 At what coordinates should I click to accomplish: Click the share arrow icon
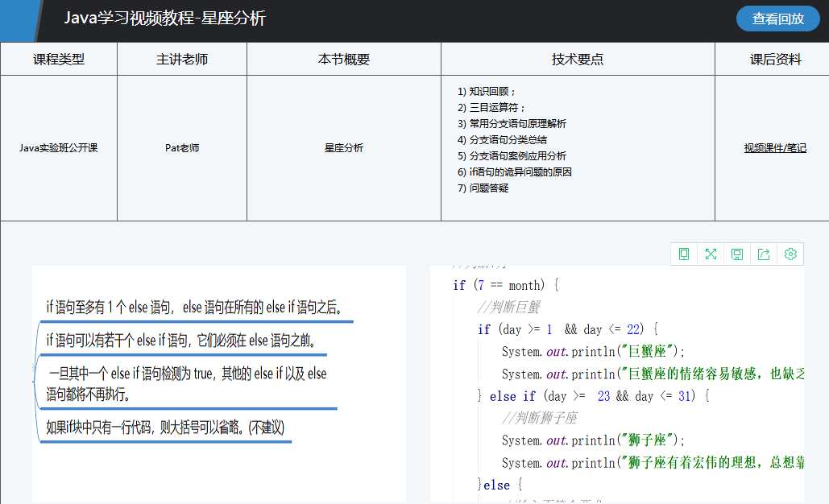764,254
